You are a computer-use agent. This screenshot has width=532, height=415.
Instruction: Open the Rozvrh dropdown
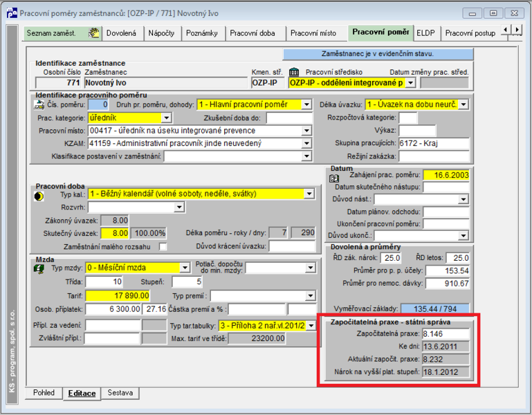[179, 207]
